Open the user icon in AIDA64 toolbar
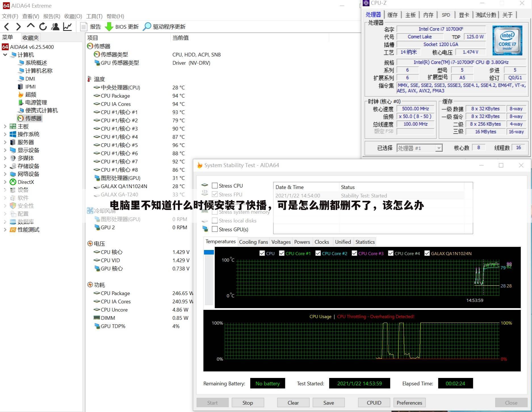This screenshot has width=532, height=412. click(55, 27)
